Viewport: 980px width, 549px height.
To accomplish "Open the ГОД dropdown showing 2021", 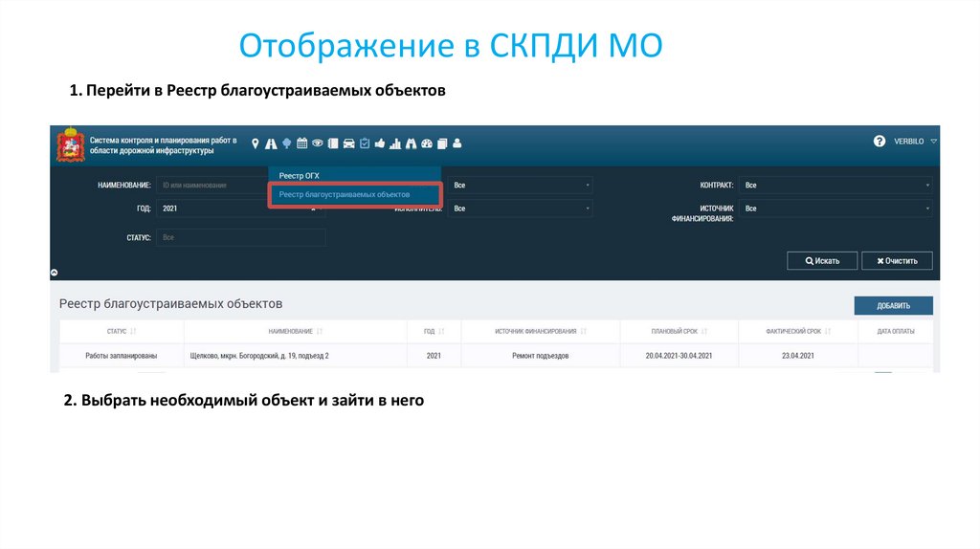I will [240, 209].
